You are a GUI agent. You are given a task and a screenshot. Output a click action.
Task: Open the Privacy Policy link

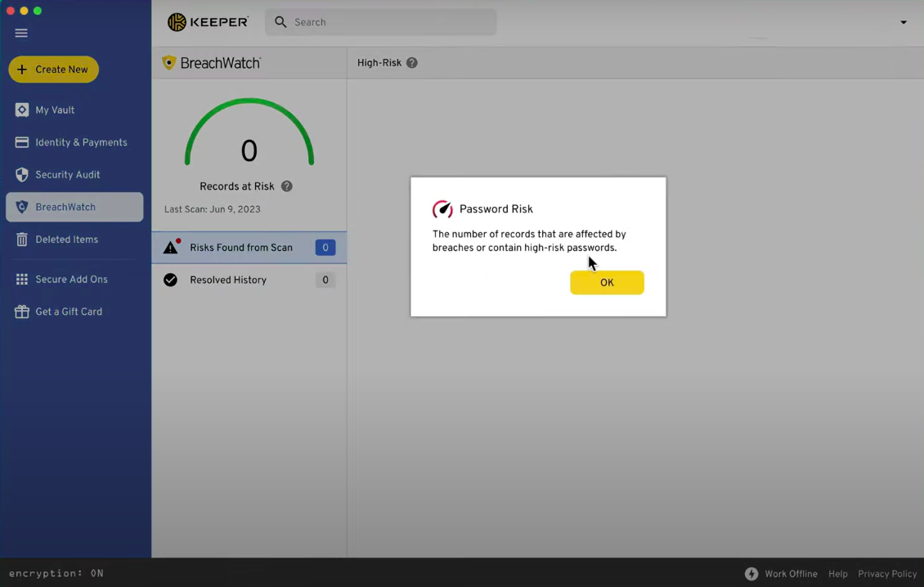click(x=887, y=573)
